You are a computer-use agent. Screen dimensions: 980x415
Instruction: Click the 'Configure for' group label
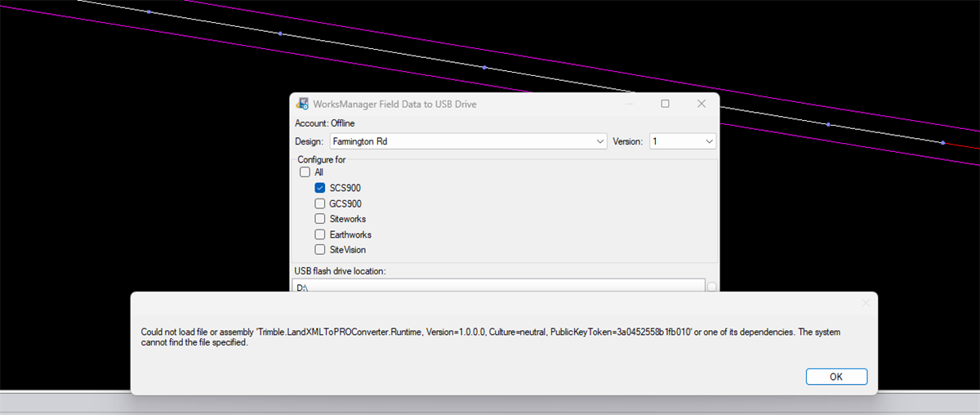(321, 159)
